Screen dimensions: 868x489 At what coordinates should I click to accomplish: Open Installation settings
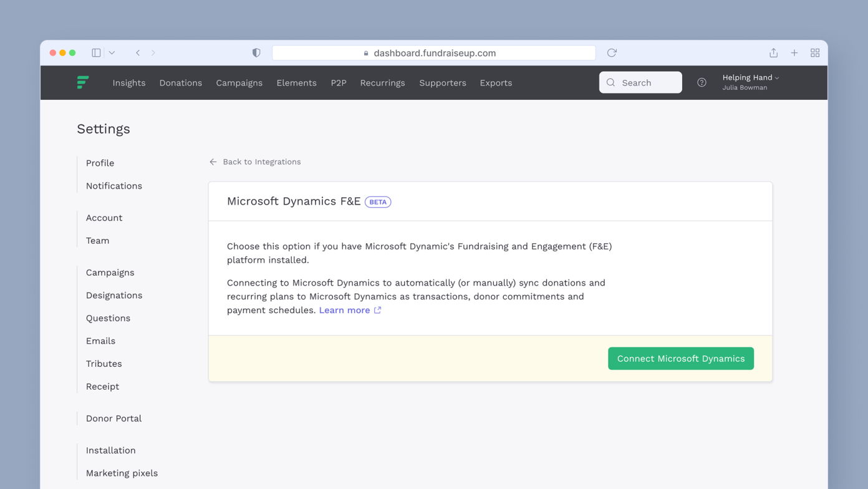[111, 450]
